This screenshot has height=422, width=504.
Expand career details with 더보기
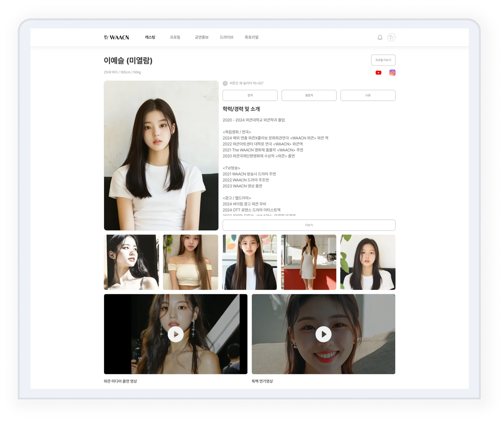click(x=309, y=225)
